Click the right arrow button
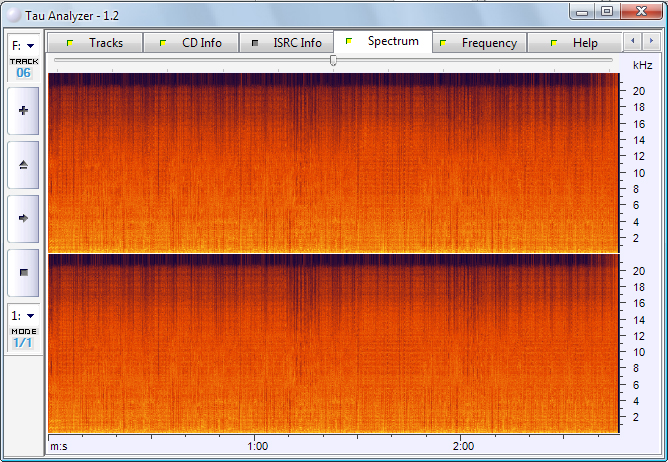The image size is (668, 462). (23, 218)
